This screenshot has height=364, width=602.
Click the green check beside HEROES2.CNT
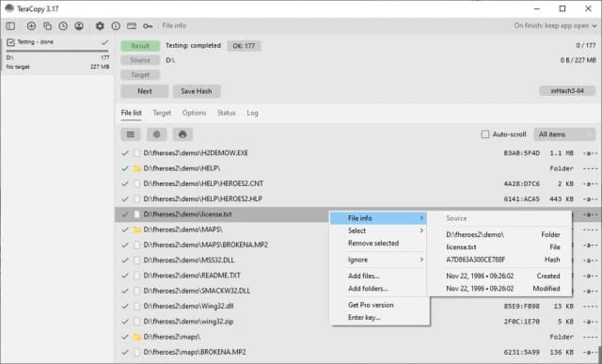tap(125, 183)
